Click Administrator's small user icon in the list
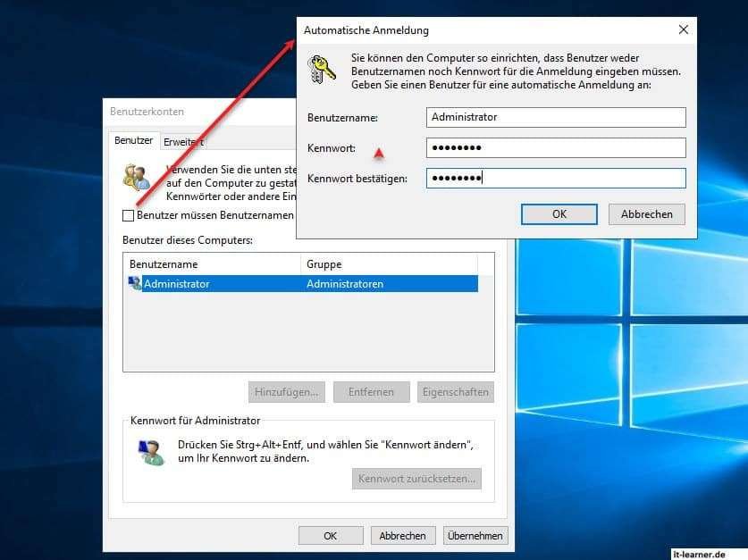This screenshot has height=560, width=748. coord(134,282)
